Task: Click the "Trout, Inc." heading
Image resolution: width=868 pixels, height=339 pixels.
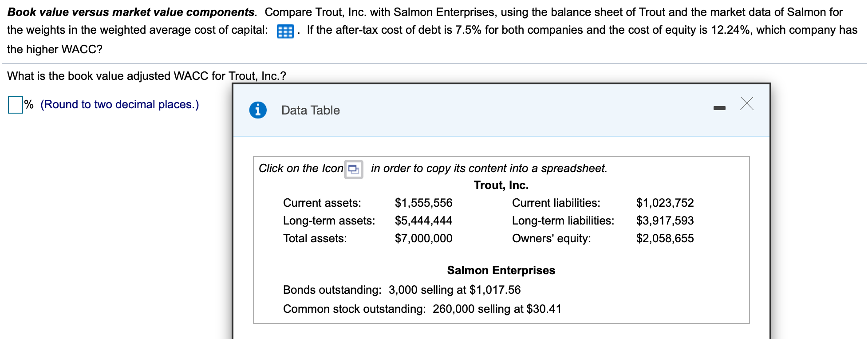Action: click(x=501, y=185)
